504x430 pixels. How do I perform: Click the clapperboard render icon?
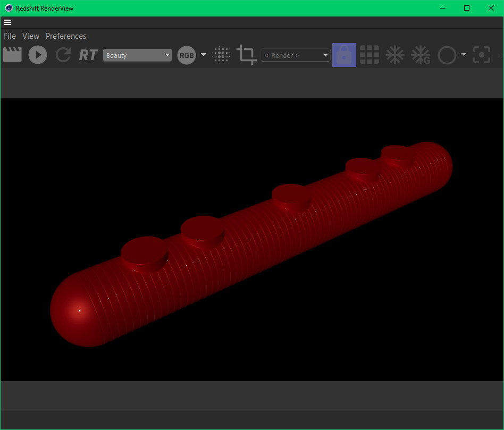12,55
